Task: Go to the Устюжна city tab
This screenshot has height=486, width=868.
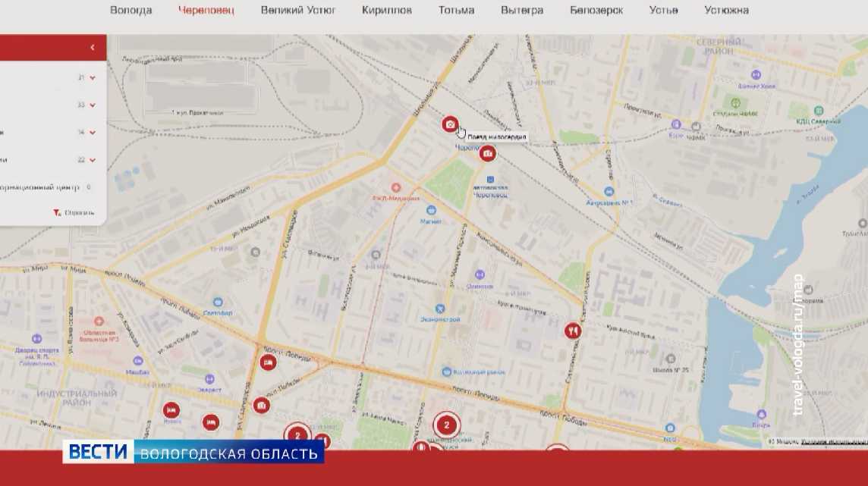Action: 727,10
